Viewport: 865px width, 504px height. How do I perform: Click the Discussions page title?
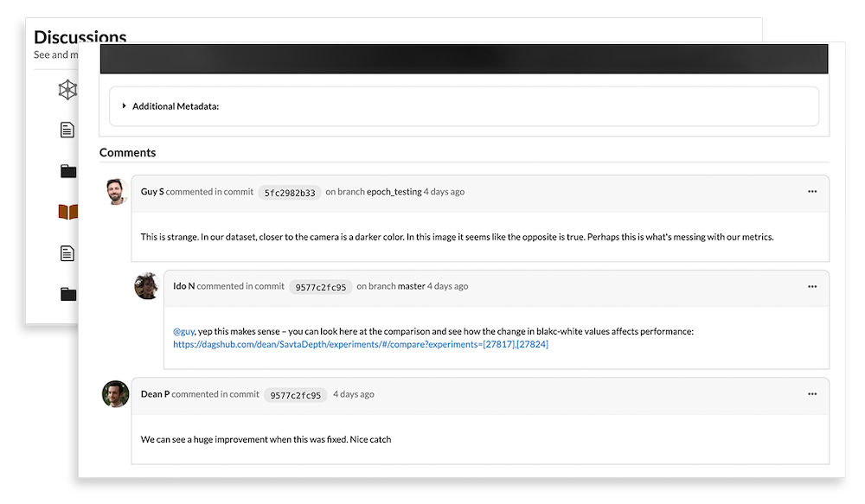point(80,37)
